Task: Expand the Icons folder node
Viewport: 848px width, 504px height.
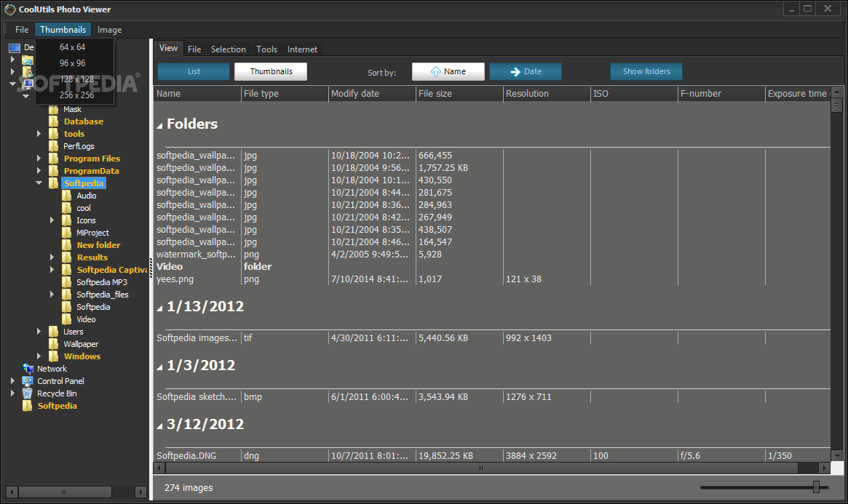Action: pos(52,220)
